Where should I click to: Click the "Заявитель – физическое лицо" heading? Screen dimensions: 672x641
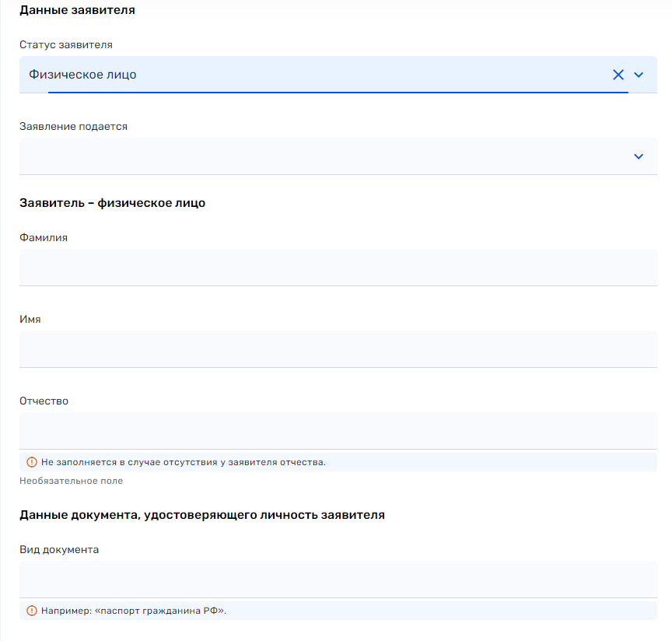click(x=112, y=203)
